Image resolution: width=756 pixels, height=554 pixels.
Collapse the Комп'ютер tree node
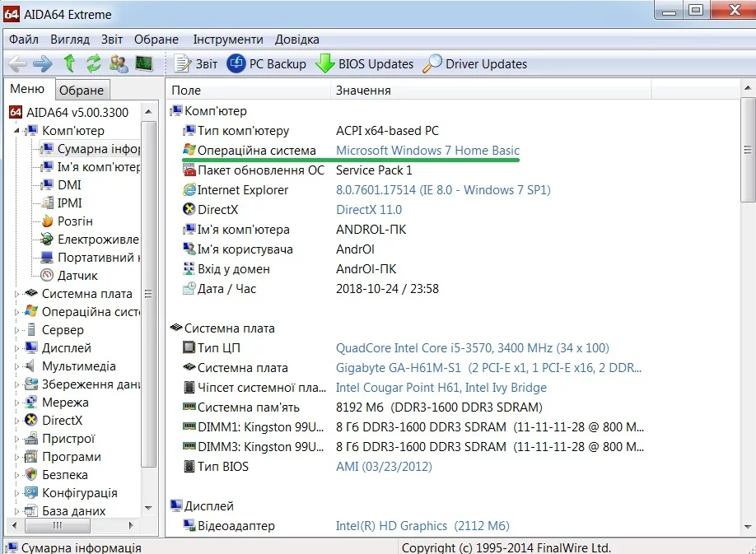[x=16, y=131]
